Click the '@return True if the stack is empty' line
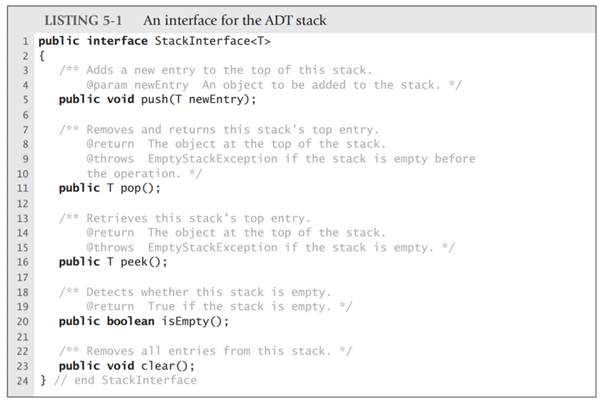 point(215,306)
